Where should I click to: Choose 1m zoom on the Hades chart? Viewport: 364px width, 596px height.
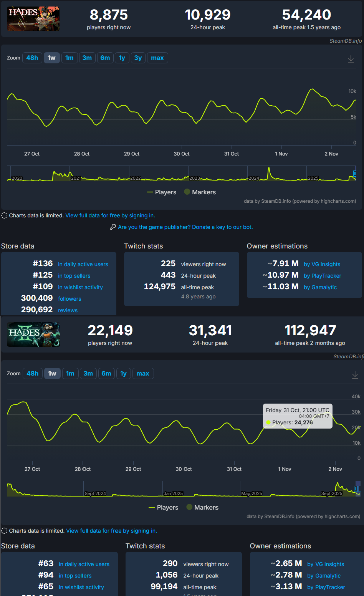[69, 58]
